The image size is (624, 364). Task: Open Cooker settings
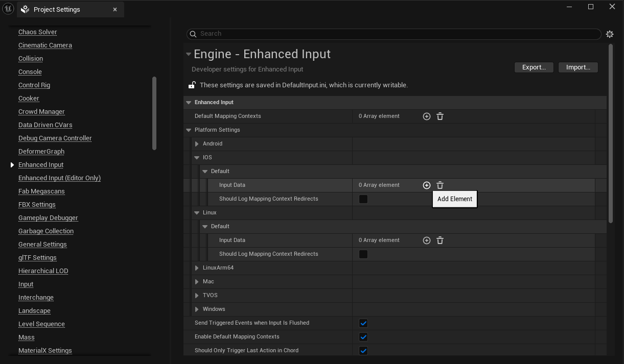click(x=29, y=98)
